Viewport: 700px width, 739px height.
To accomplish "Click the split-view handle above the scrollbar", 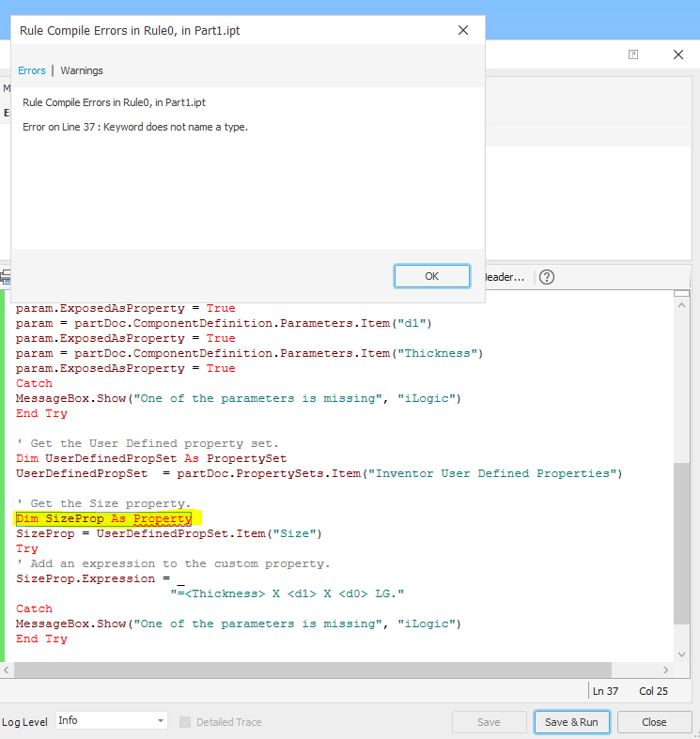I will click(681, 293).
